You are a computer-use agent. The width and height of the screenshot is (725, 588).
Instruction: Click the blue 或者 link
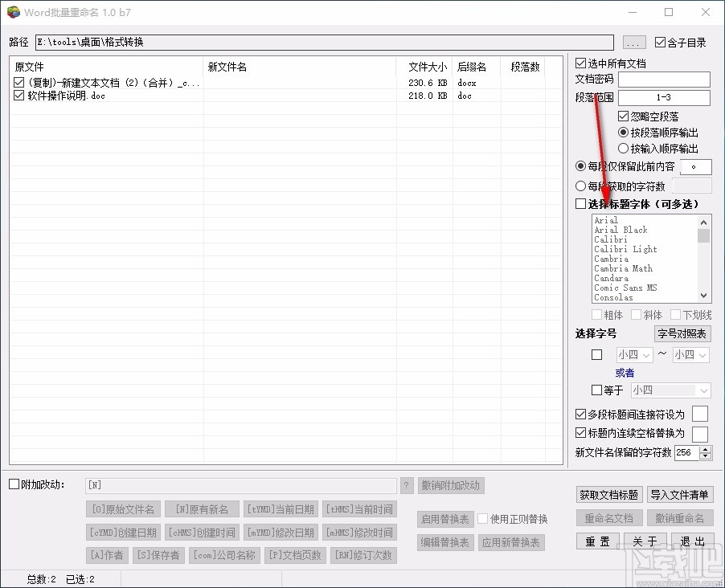625,373
